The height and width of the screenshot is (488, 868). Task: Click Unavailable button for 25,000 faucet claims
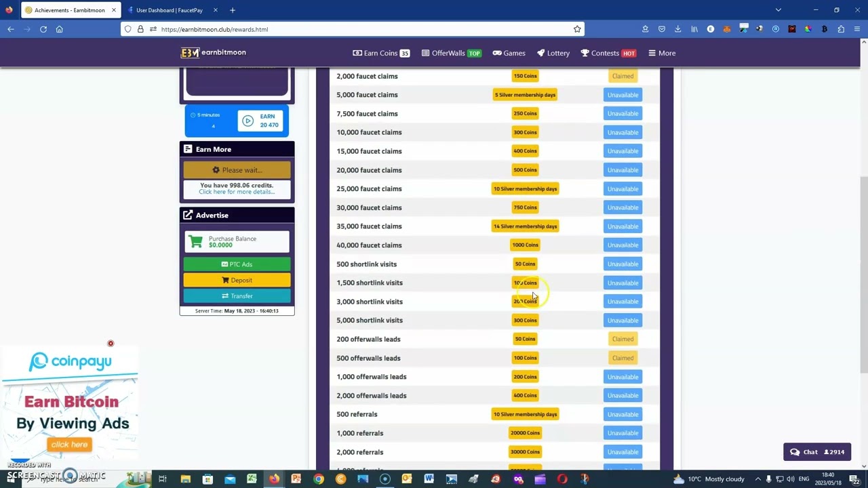click(x=623, y=189)
